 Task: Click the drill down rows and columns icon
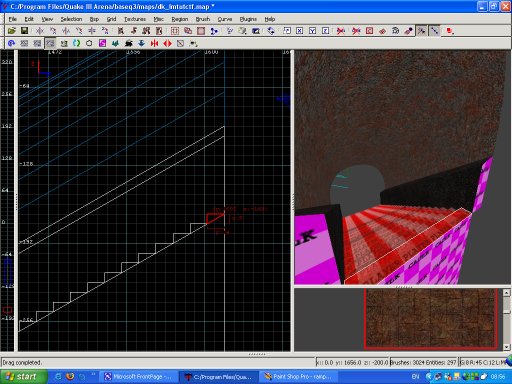395,31
